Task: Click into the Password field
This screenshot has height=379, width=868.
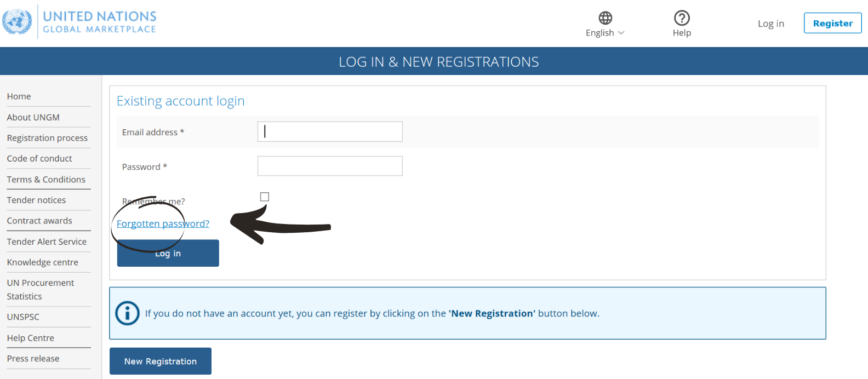Action: (x=330, y=166)
